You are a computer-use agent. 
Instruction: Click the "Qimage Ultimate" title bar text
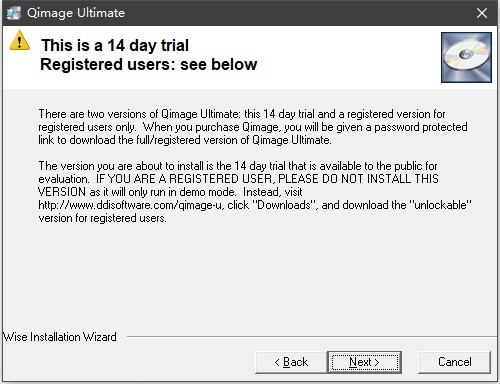tap(76, 13)
